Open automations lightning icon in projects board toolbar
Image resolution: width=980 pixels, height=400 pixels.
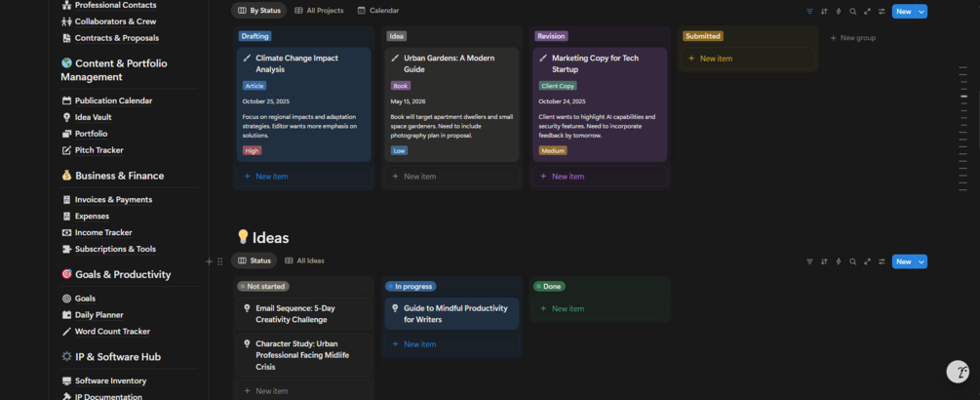[x=839, y=12]
